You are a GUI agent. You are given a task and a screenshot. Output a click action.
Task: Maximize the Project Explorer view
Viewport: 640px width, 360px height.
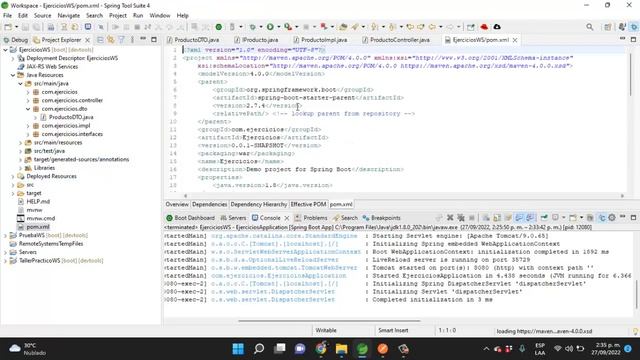point(154,40)
